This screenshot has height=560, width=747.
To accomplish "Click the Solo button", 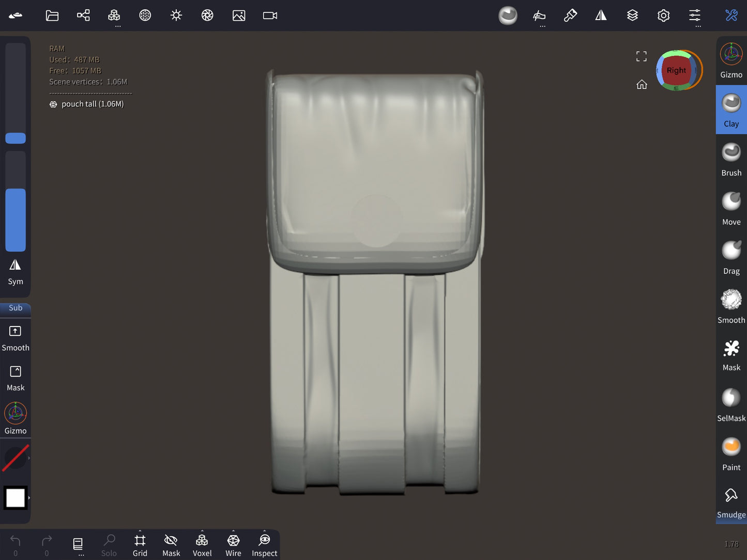I will [109, 545].
